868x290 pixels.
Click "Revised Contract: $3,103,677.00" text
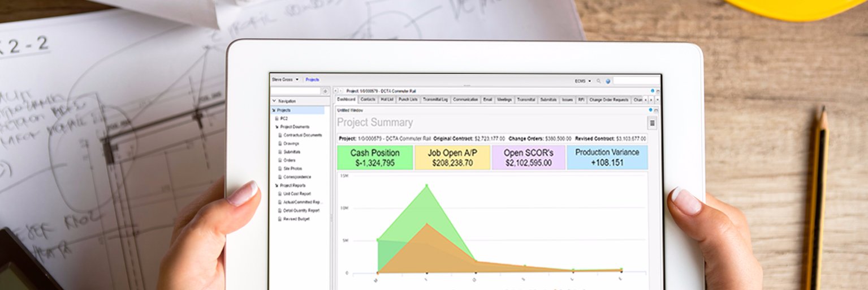[x=610, y=138]
